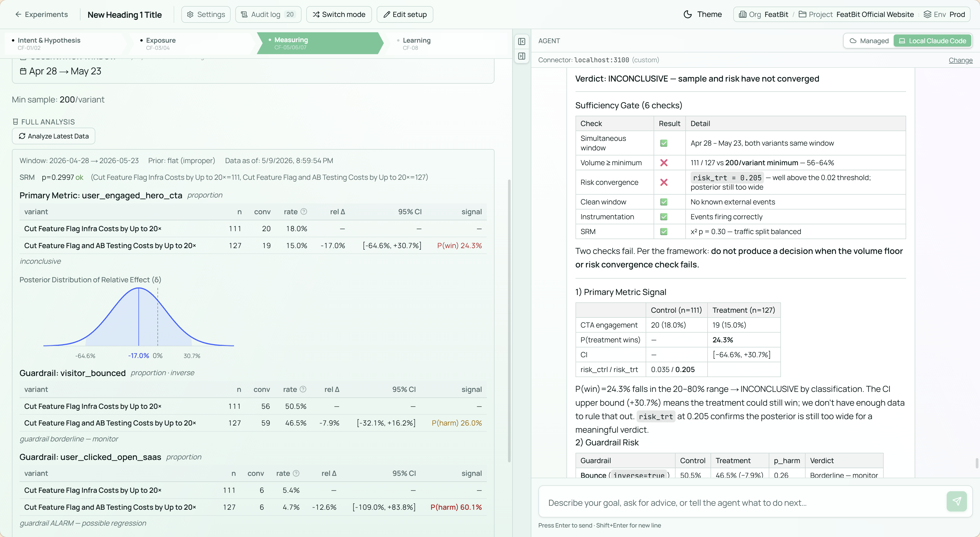Switch agent to Managed mode

coord(869,41)
